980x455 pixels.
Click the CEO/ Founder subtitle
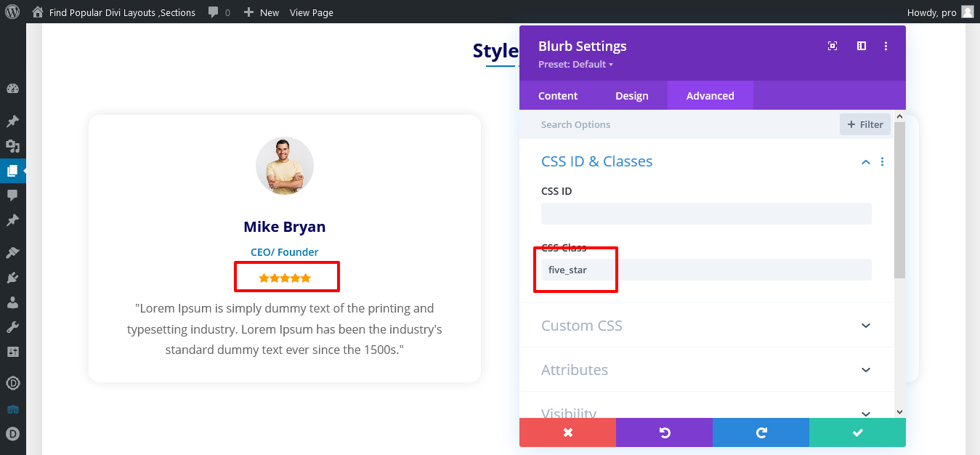pyautogui.click(x=285, y=252)
